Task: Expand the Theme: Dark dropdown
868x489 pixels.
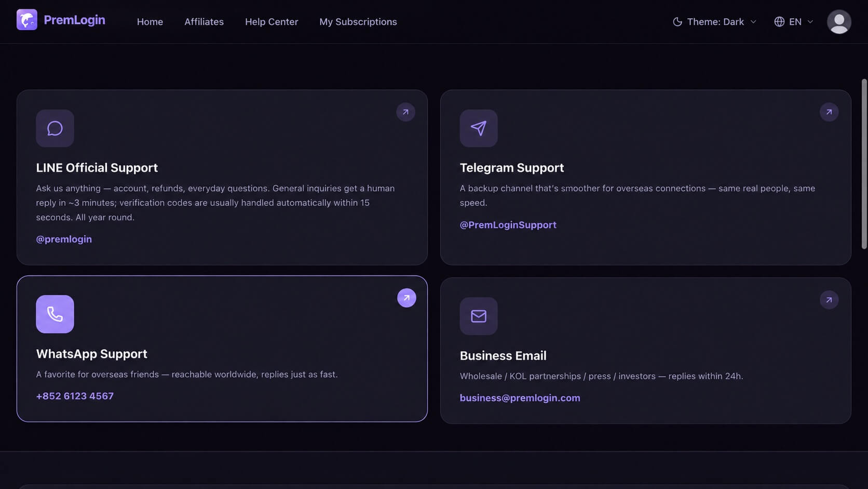Action: tap(715, 22)
